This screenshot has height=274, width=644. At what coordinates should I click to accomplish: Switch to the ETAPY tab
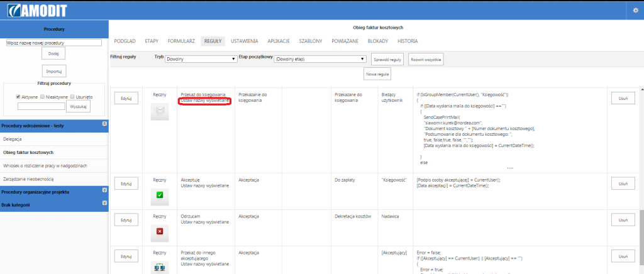click(152, 41)
